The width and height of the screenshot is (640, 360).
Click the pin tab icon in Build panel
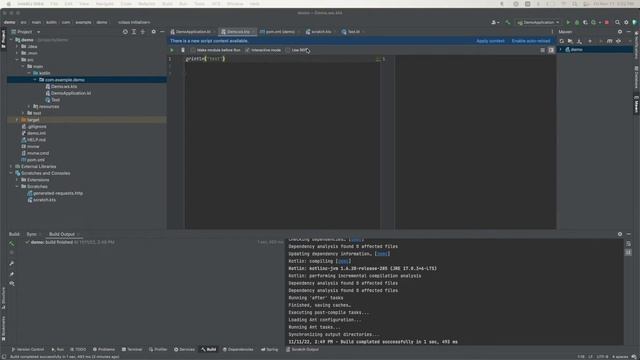12,274
